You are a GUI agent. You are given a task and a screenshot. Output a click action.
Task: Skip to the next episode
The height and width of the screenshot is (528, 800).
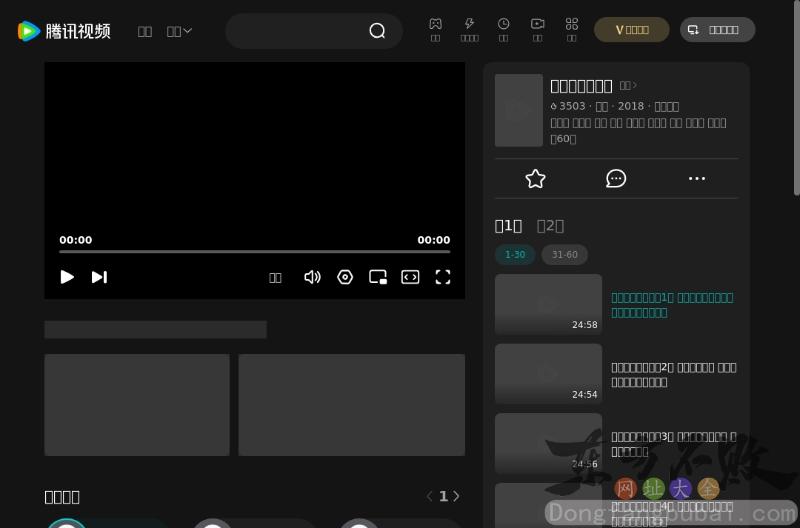(x=99, y=277)
